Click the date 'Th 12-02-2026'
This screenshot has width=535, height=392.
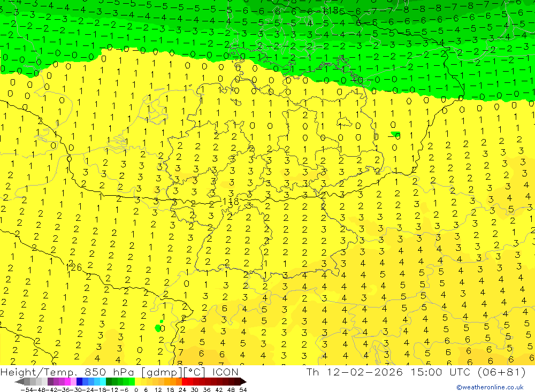(355, 372)
